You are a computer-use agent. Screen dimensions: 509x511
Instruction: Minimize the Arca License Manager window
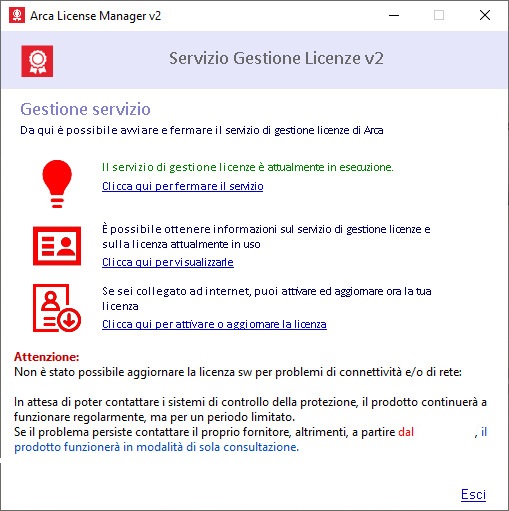[394, 15]
